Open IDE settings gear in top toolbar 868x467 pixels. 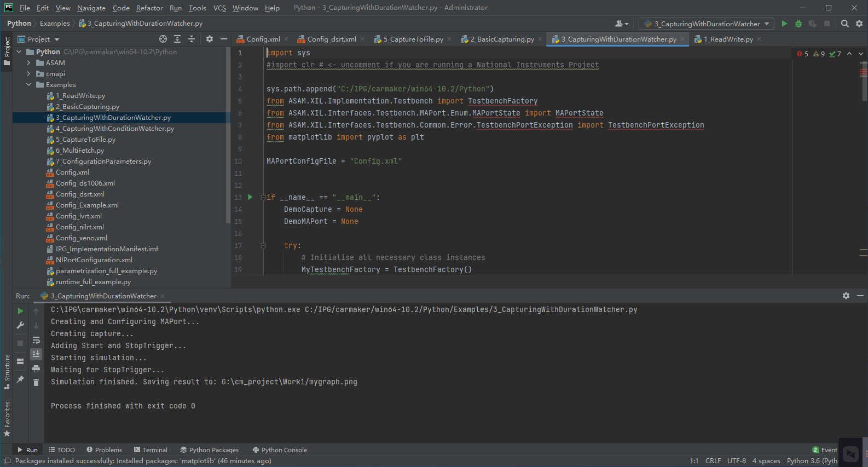tap(859, 24)
